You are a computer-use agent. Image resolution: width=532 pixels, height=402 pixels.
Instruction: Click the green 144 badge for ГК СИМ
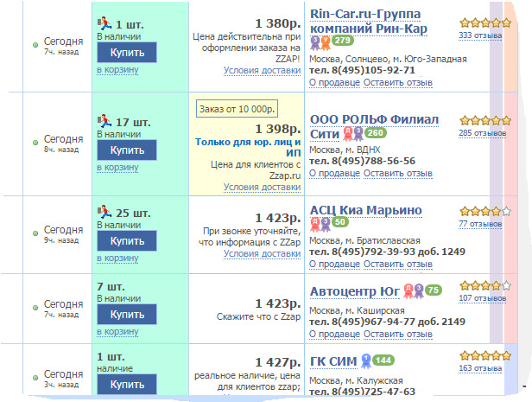coord(383,360)
